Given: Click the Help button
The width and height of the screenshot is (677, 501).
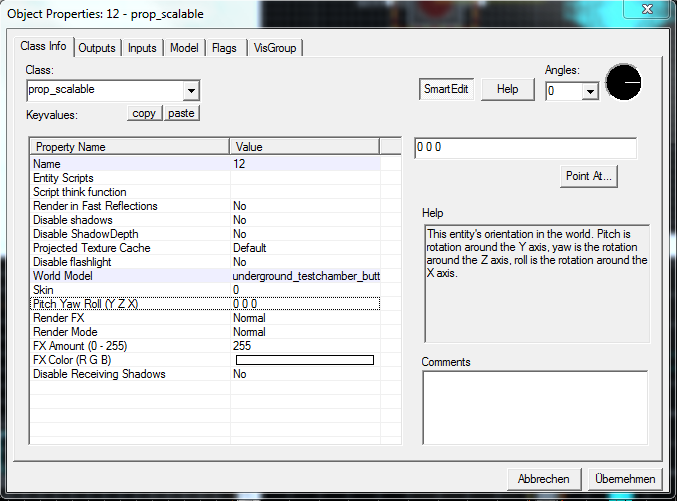Looking at the screenshot, I should pos(507,89).
